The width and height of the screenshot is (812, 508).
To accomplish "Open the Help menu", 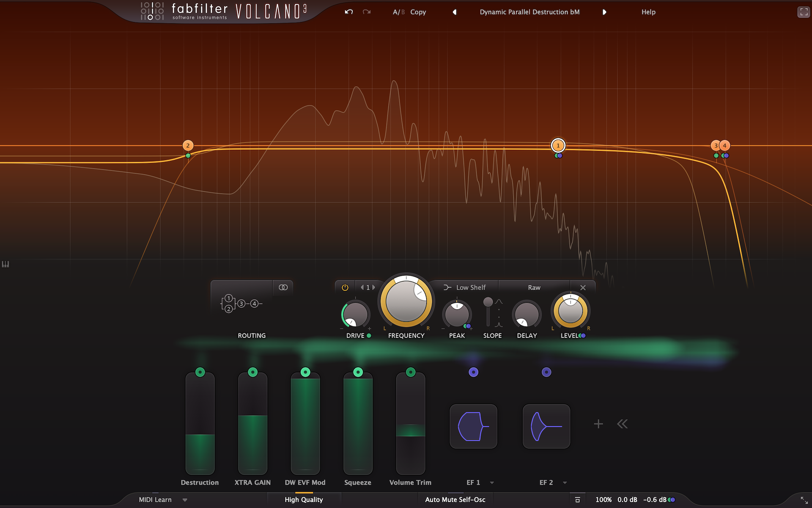I will pos(648,12).
